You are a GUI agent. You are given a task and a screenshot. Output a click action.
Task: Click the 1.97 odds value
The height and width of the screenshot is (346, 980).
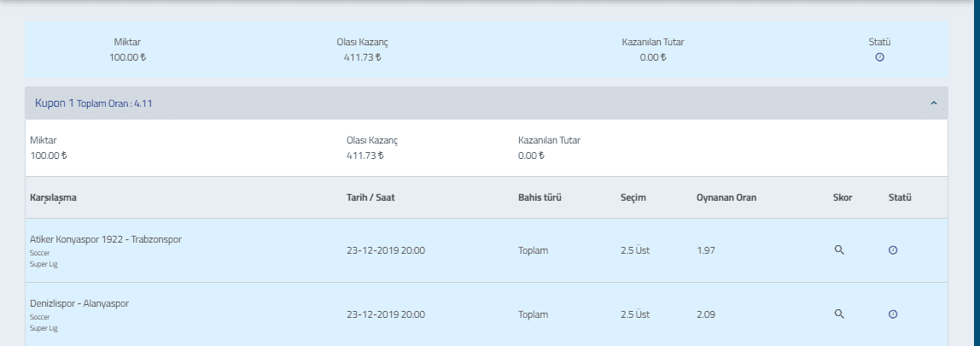point(706,250)
